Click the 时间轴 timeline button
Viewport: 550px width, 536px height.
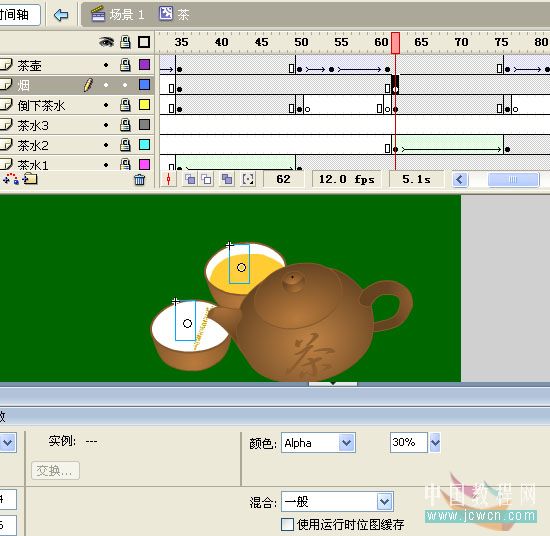18,15
